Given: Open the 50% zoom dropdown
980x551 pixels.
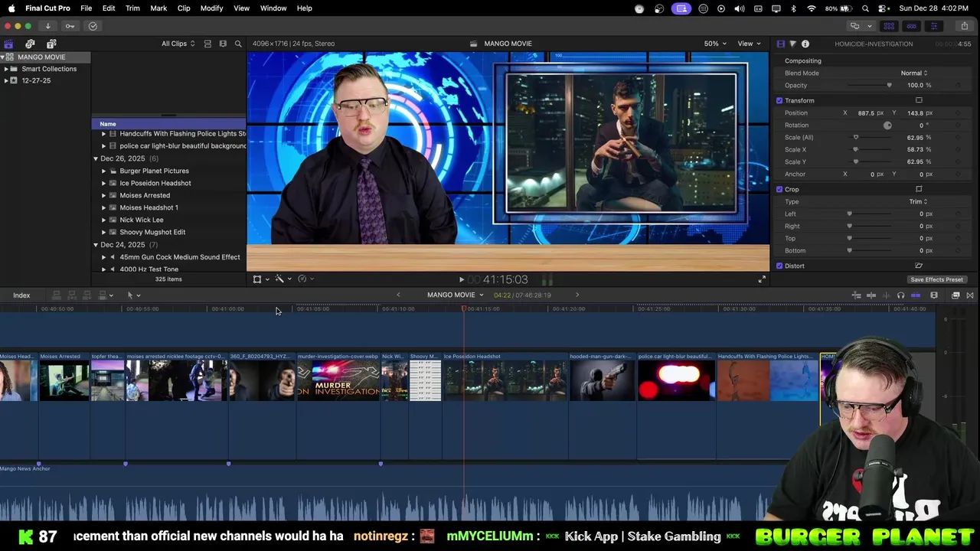Looking at the screenshot, I should pyautogui.click(x=715, y=44).
